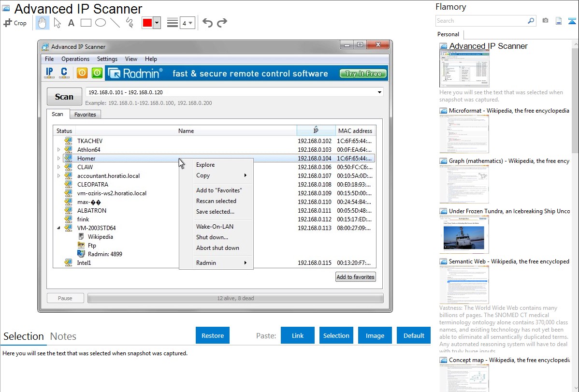Select the Crop tool
Viewport: 579px width, 392px height.
click(x=15, y=23)
